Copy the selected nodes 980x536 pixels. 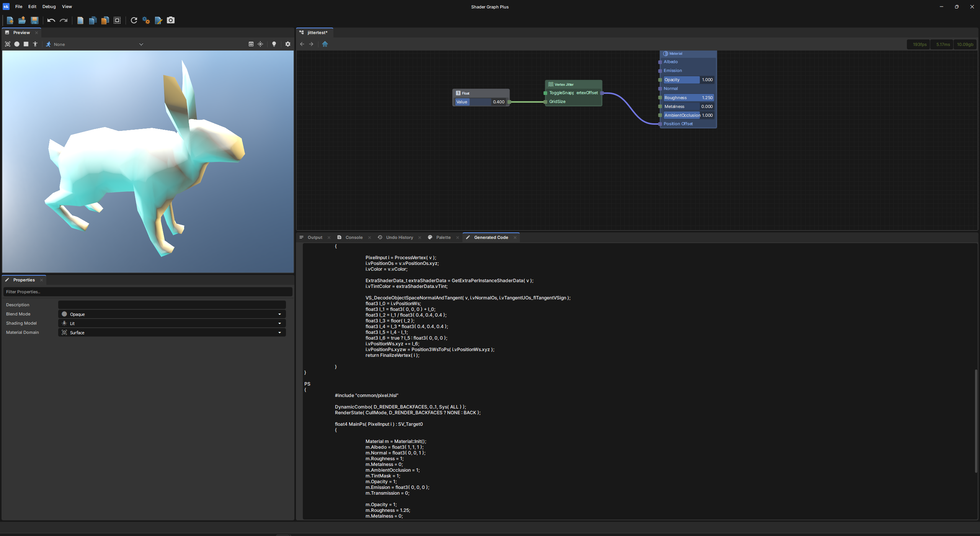click(93, 20)
